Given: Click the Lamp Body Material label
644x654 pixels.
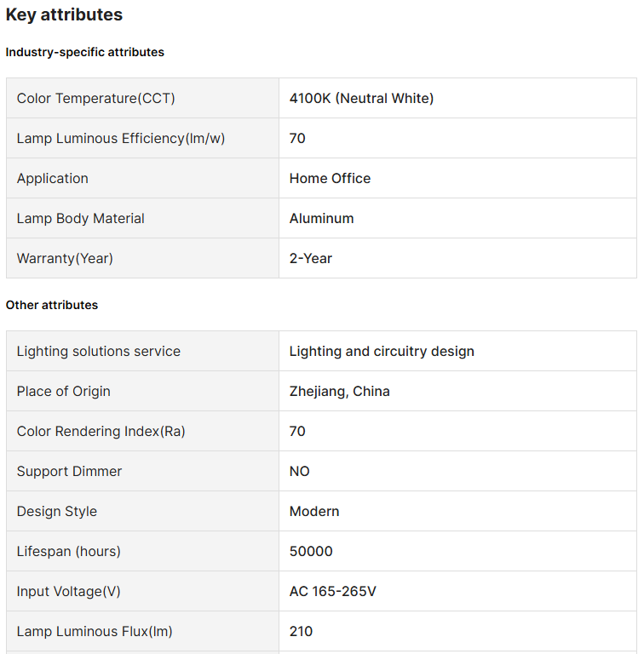Looking at the screenshot, I should click(x=81, y=219).
